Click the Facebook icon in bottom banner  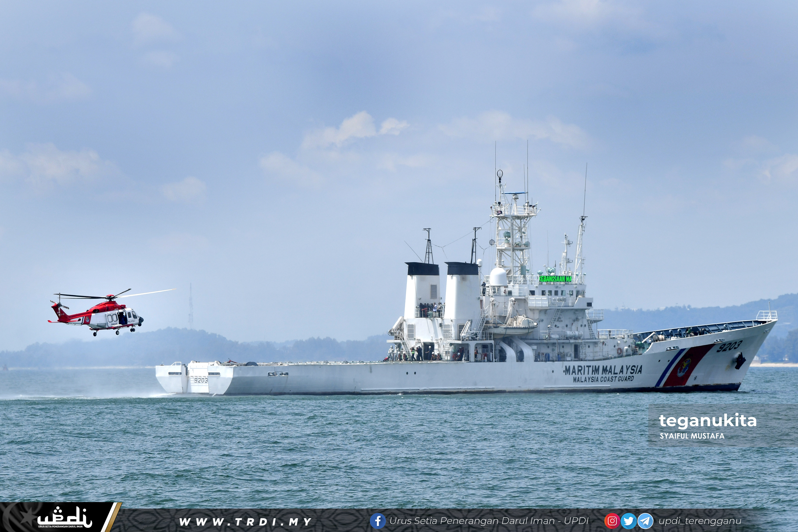378,521
